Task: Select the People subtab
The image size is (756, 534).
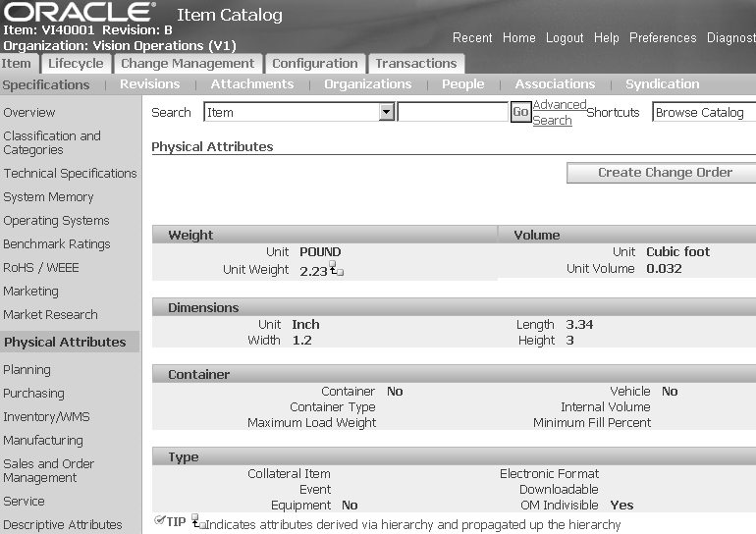Action: [462, 84]
